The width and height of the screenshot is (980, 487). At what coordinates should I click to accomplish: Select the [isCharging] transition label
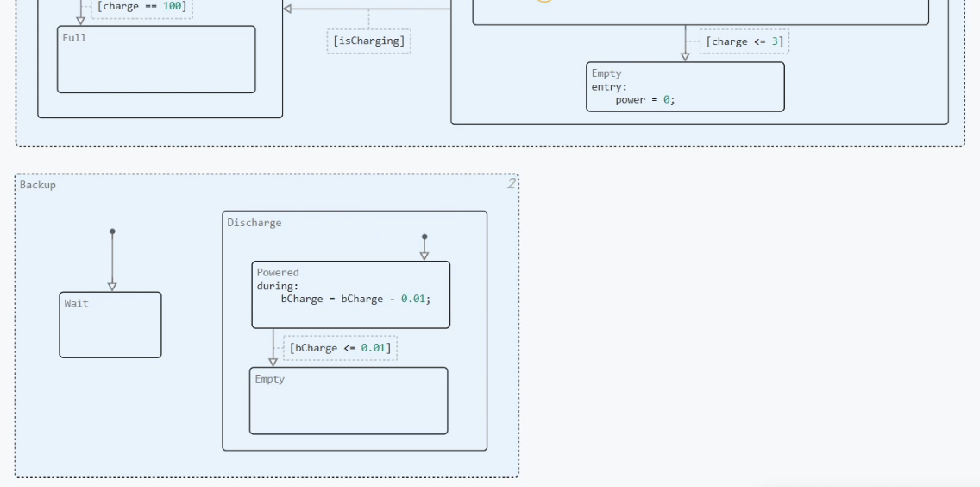pos(368,41)
